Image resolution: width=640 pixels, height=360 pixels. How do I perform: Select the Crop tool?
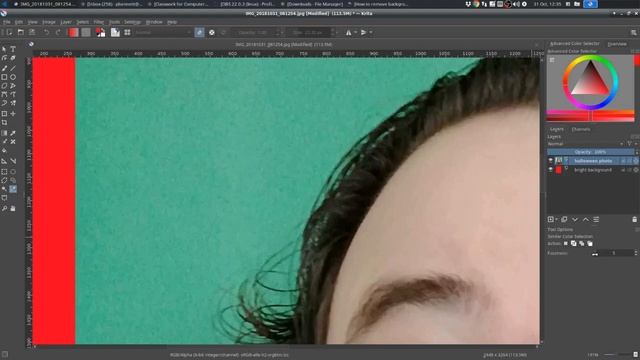(x=4, y=122)
